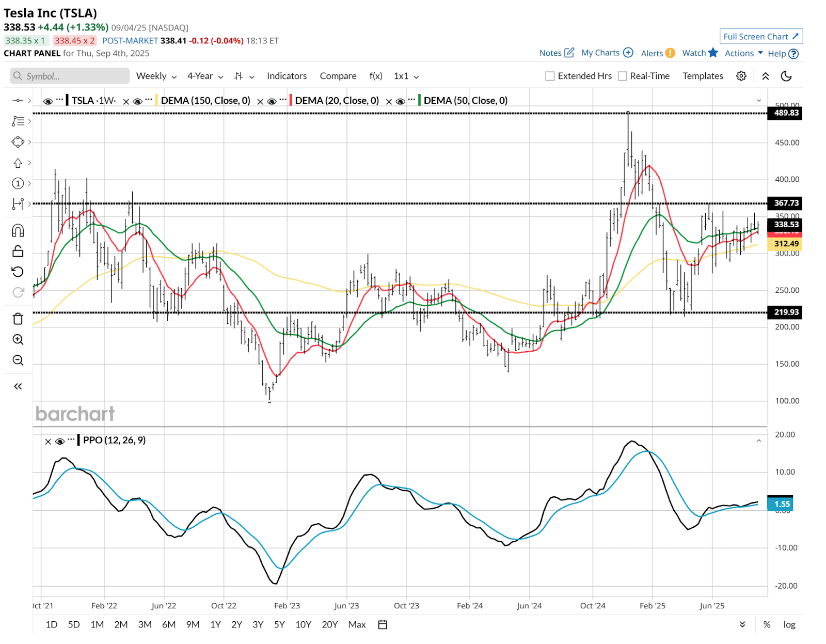Viewport: 826px width, 644px height.
Task: Open the Indicators menu
Action: point(287,76)
